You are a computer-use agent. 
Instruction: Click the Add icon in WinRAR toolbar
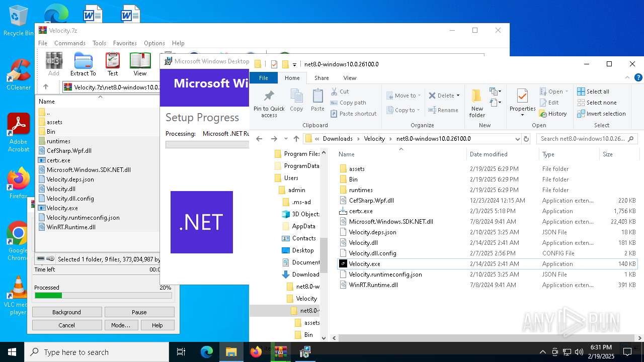[54, 64]
